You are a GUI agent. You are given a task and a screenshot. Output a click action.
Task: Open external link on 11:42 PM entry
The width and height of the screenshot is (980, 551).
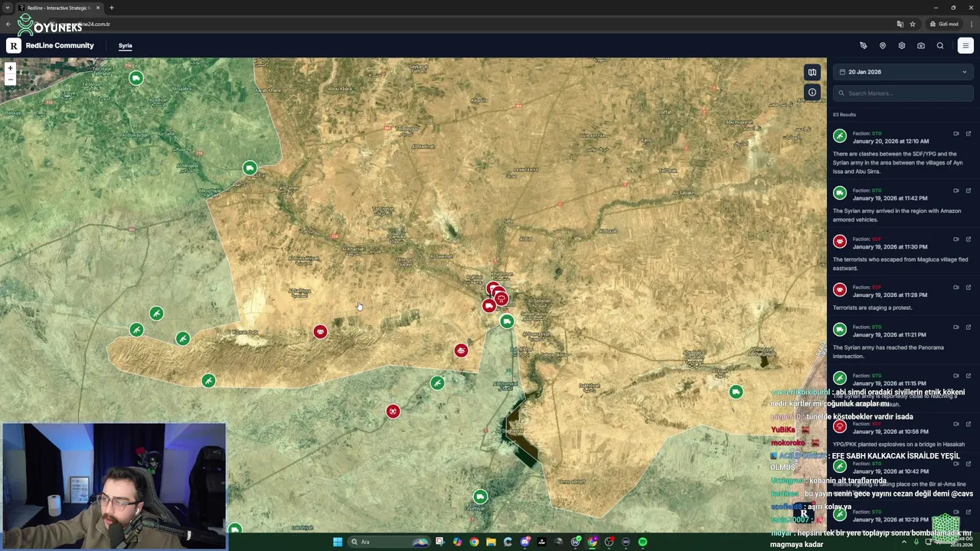click(969, 191)
